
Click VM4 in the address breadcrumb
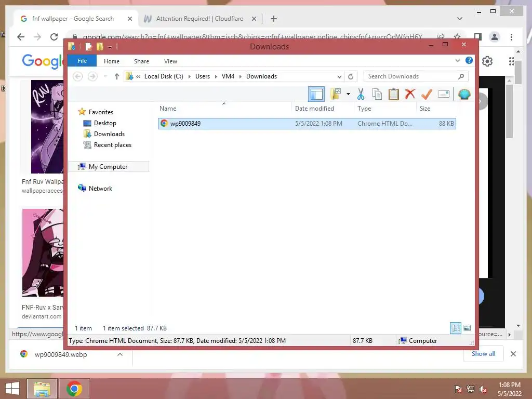(x=228, y=76)
